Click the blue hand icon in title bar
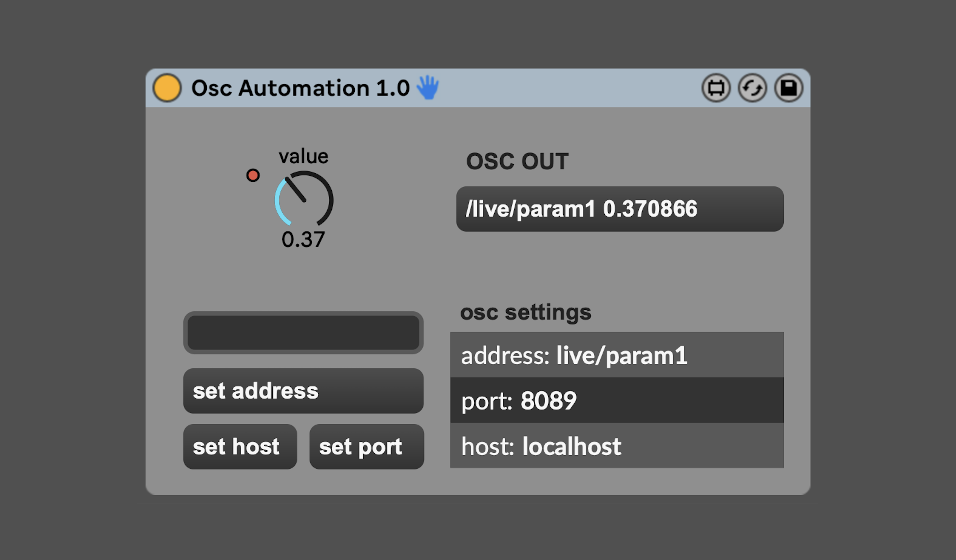 [x=428, y=88]
